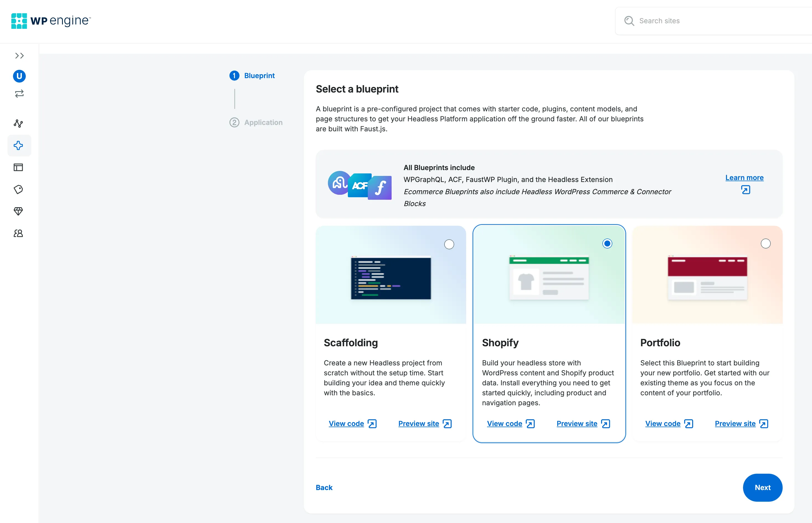The width and height of the screenshot is (812, 523).
Task: Select the Portfolio blueprint radio button
Action: pyautogui.click(x=766, y=243)
